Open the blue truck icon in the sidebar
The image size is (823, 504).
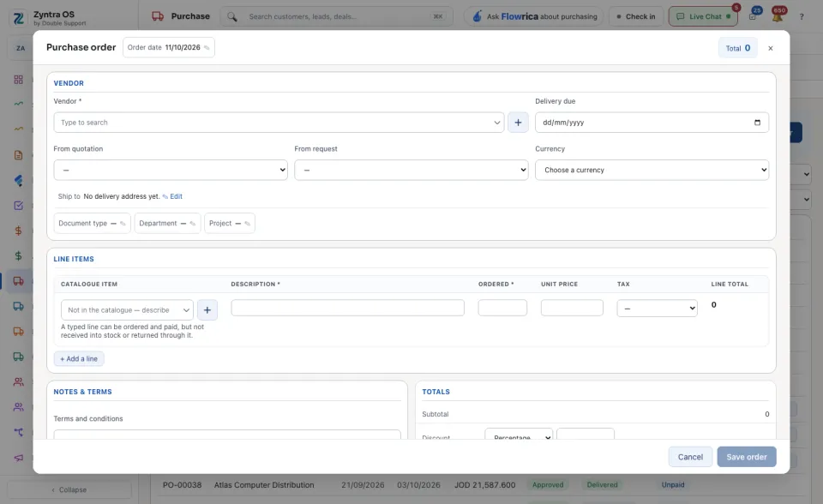click(x=18, y=306)
